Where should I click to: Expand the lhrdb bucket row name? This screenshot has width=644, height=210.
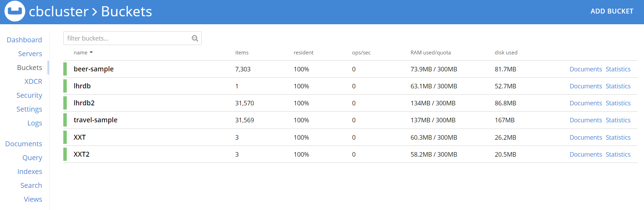[82, 86]
